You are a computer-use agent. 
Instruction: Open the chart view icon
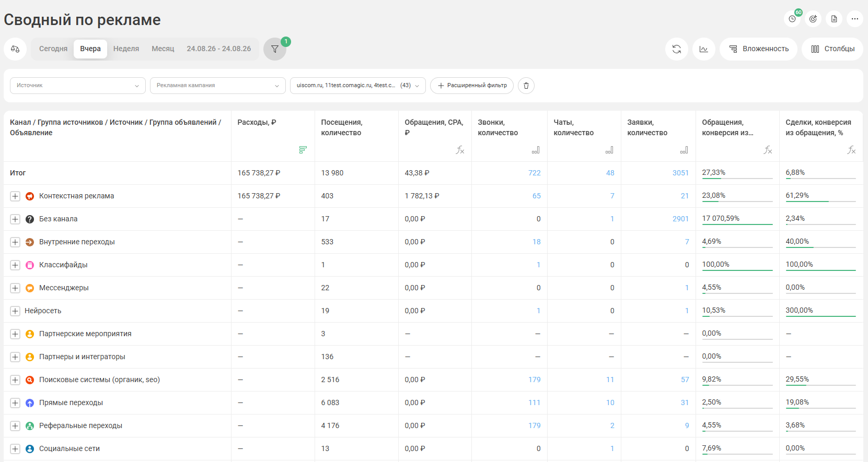click(704, 49)
